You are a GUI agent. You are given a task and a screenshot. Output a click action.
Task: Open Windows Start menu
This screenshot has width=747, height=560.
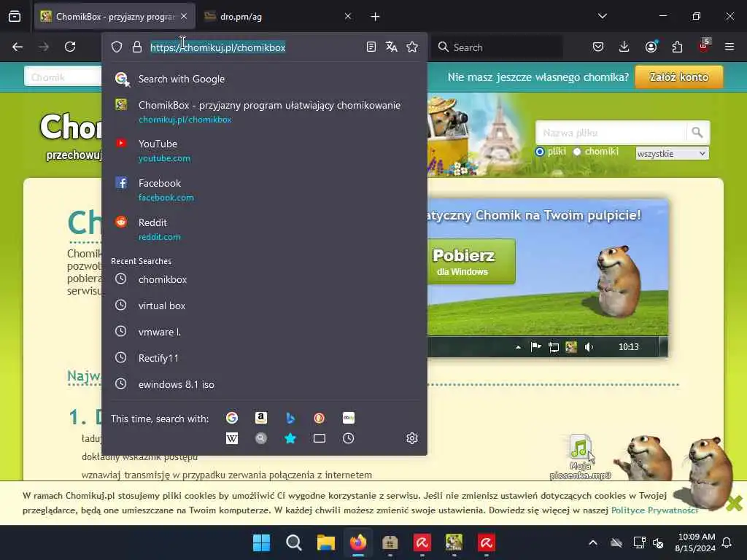[x=261, y=542]
